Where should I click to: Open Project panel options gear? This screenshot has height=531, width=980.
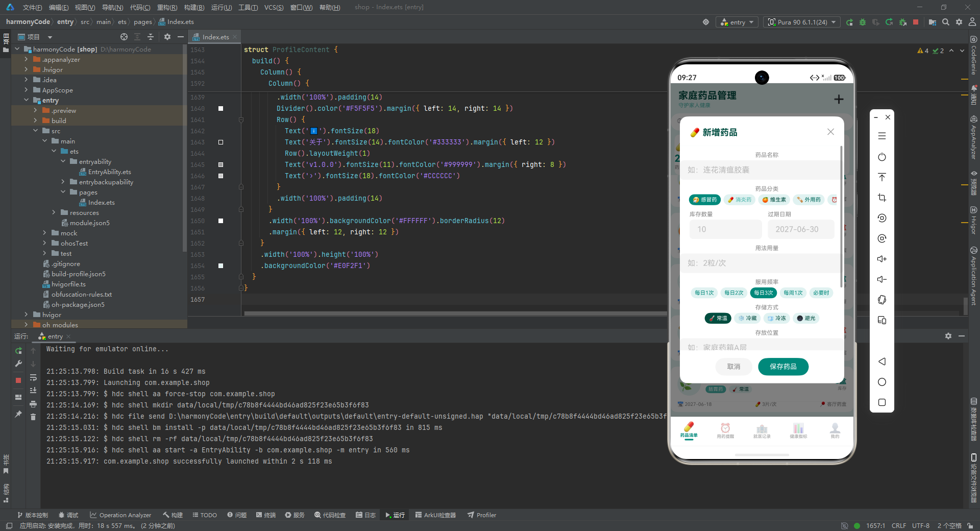pyautogui.click(x=167, y=37)
